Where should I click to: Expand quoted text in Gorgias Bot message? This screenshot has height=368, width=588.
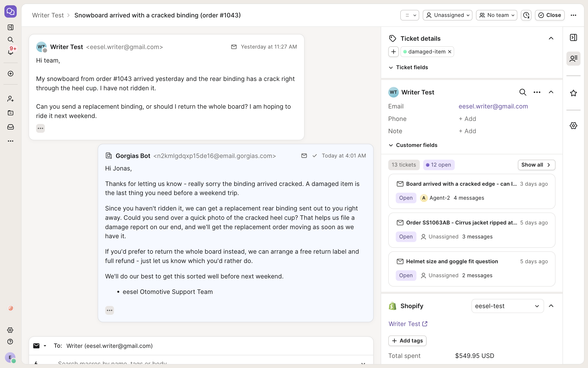coord(110,310)
